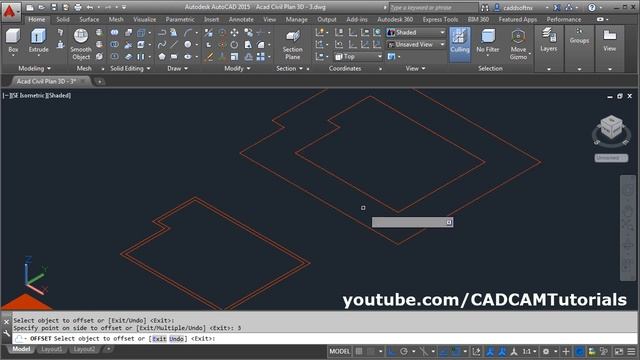Select the Move Gizmo tool

[x=518, y=44]
